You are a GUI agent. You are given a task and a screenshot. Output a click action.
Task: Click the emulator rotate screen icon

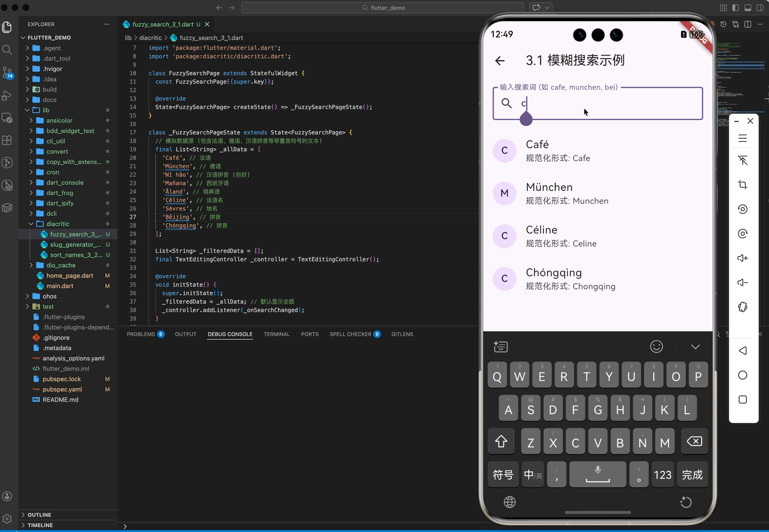(x=743, y=307)
